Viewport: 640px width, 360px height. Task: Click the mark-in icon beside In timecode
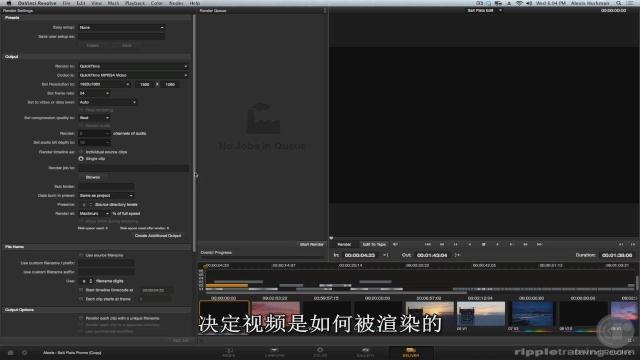pos(386,255)
